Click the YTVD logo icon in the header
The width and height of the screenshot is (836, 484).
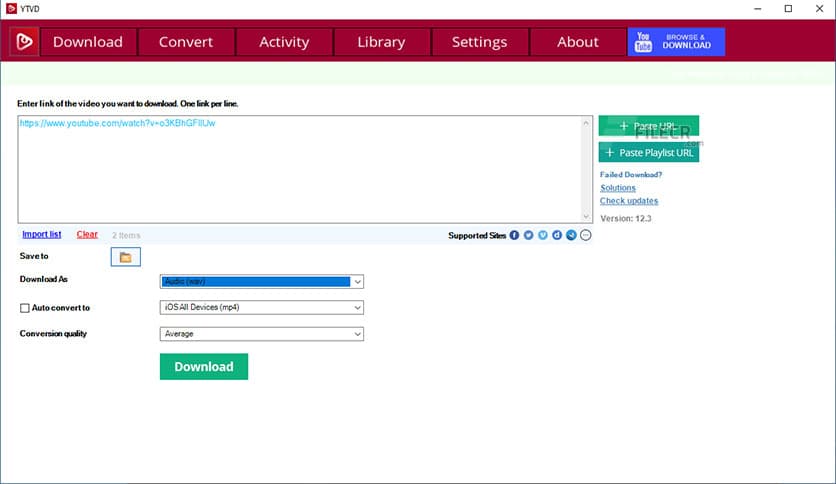[24, 42]
